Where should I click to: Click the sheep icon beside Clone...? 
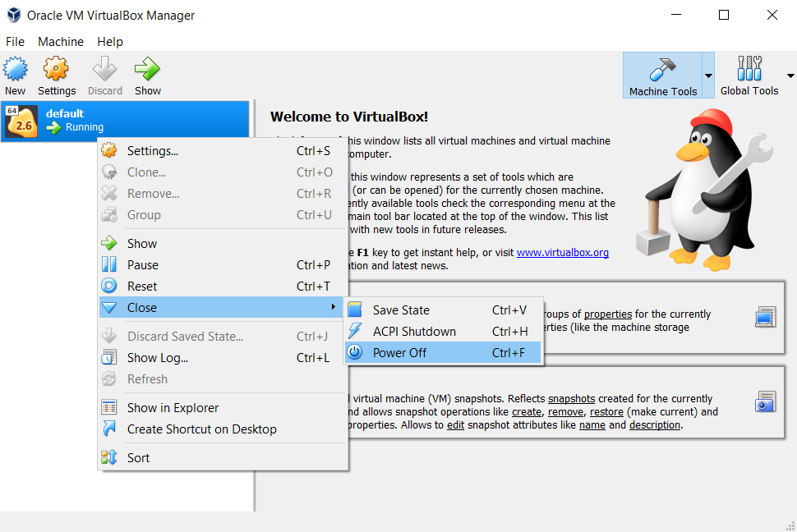tap(108, 172)
